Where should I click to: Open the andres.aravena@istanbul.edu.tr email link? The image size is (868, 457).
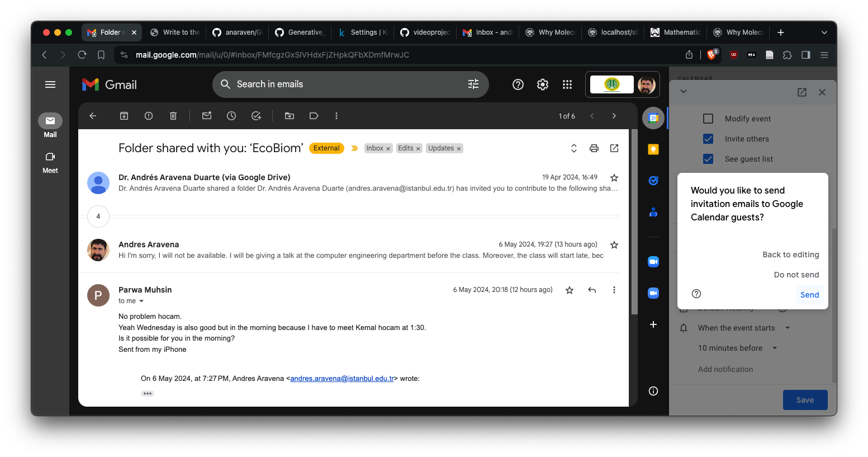coord(342,379)
